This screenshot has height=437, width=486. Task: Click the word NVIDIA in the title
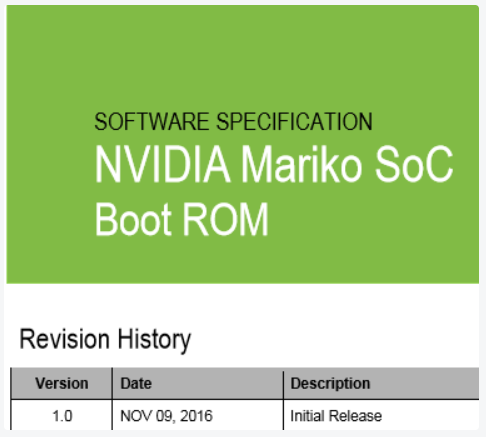tap(163, 164)
